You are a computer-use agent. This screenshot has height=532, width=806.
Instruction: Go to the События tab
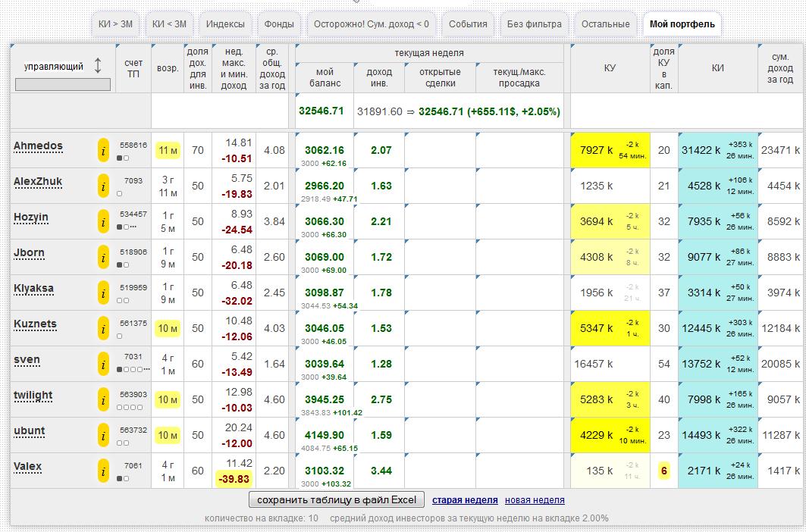pos(468,24)
